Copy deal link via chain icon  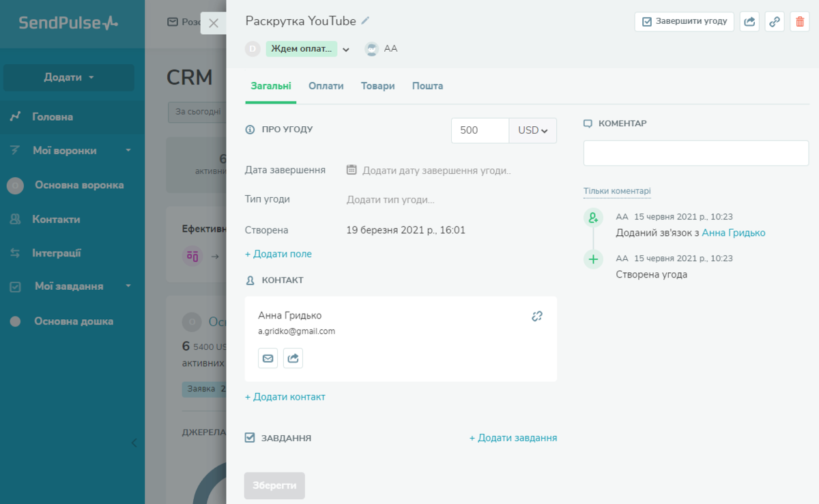coord(775,22)
